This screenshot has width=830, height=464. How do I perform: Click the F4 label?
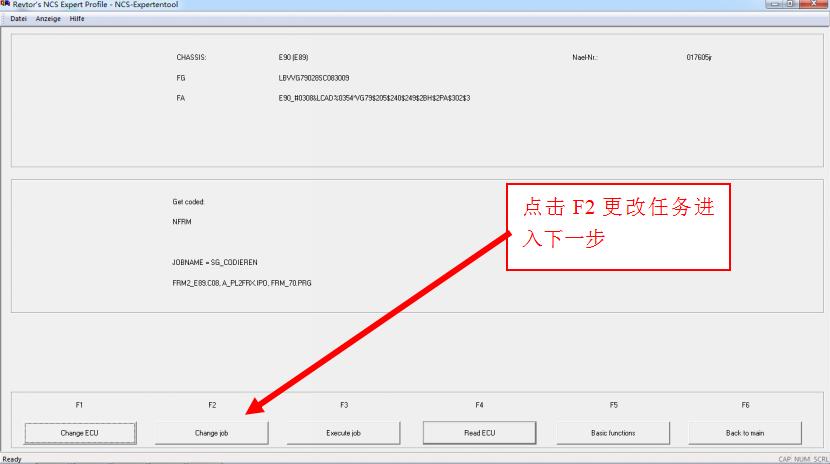coord(479,405)
